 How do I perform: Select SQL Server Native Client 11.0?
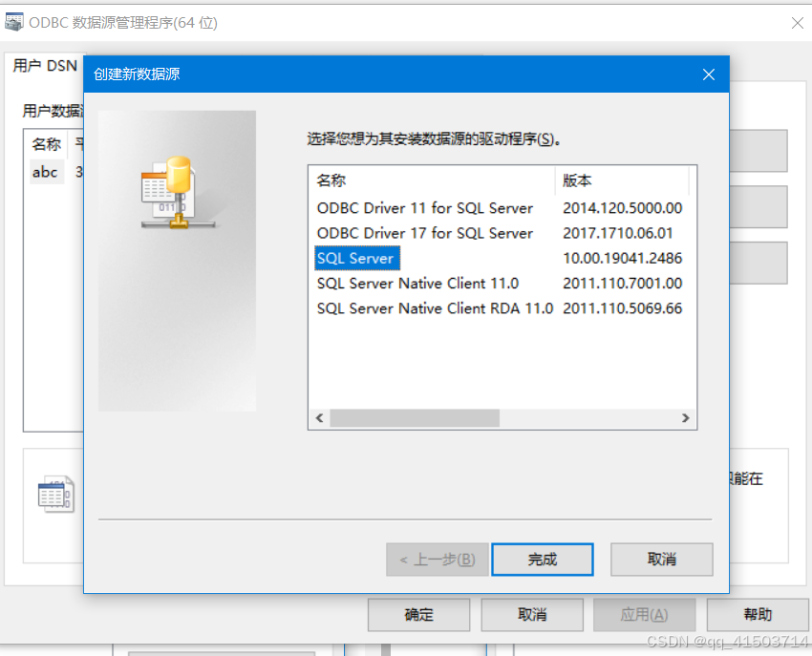click(417, 284)
